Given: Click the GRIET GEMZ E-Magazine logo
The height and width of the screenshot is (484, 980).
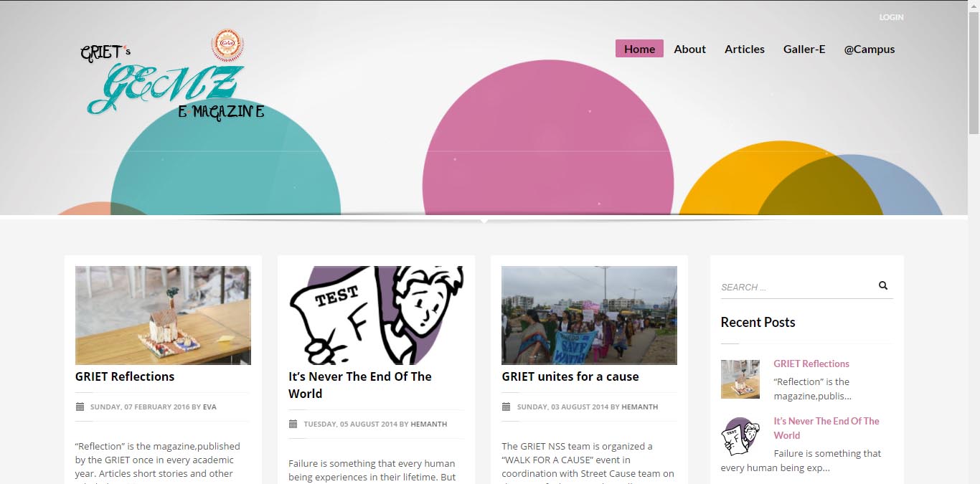Looking at the screenshot, I should tap(172, 75).
